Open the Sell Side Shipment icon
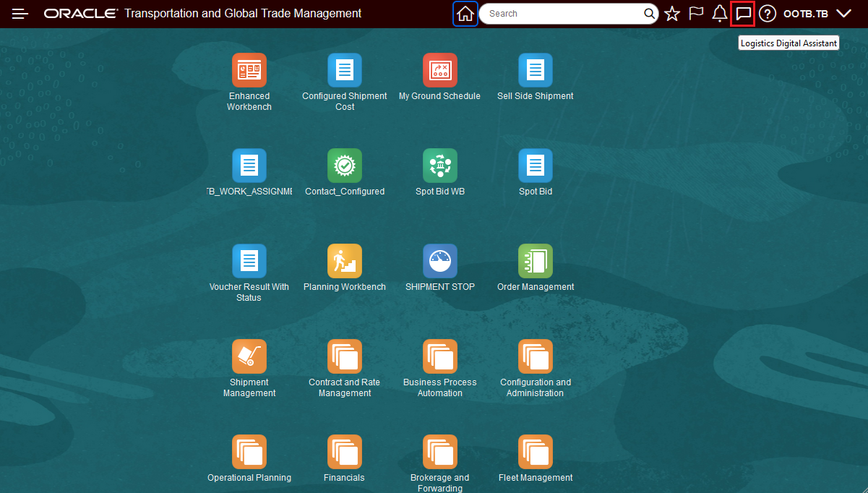 [x=536, y=70]
